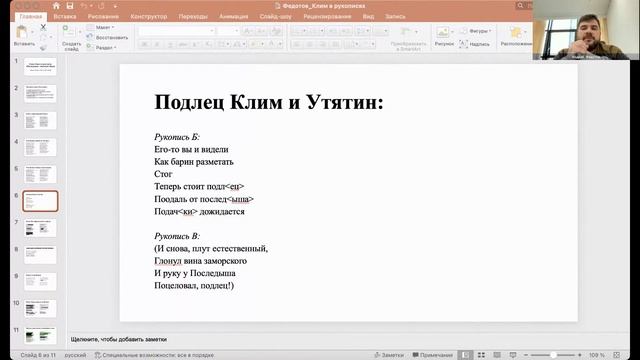Adjust the zoom slider in status bar
The height and width of the screenshot is (360, 640).
[x=553, y=355]
